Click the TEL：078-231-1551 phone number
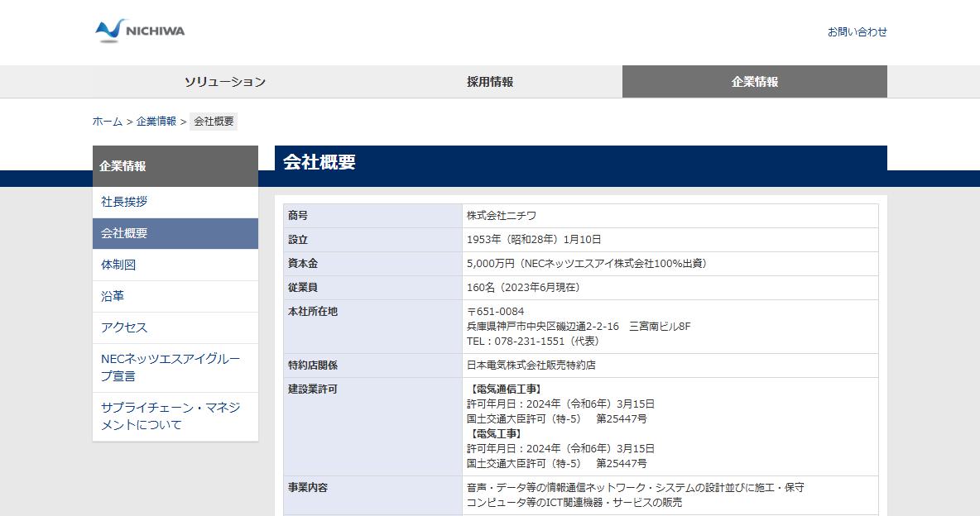The image size is (980, 516). tap(533, 341)
